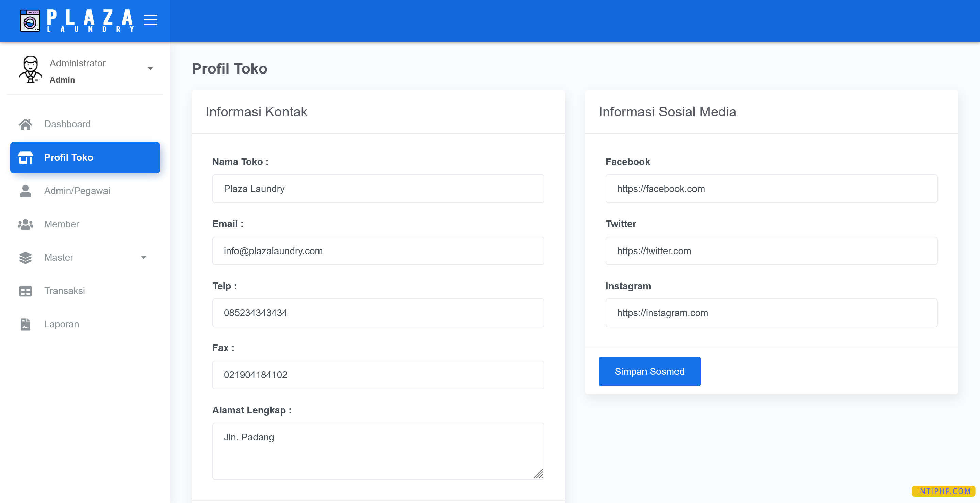Click the Profil Toko store icon
This screenshot has height=503, width=980.
click(26, 158)
